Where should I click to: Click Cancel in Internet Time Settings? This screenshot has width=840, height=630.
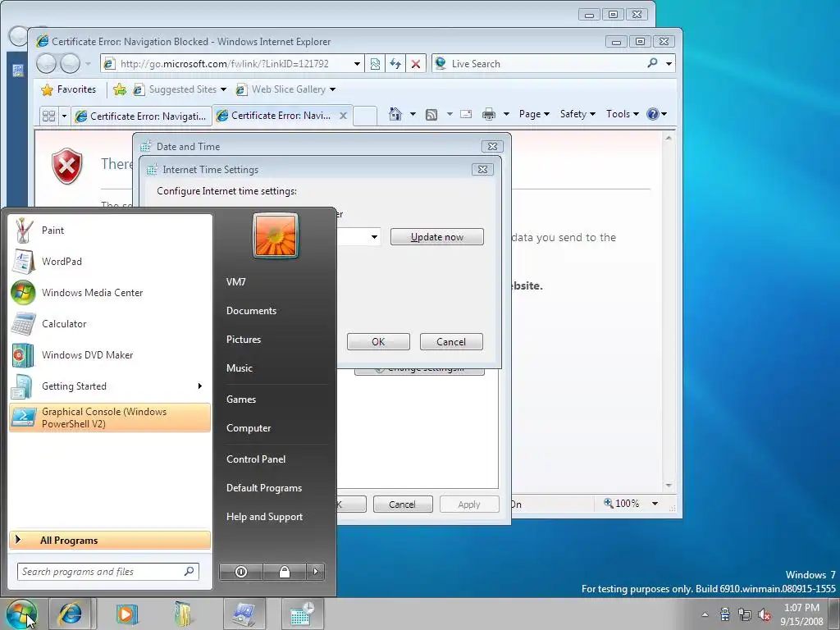(x=451, y=342)
